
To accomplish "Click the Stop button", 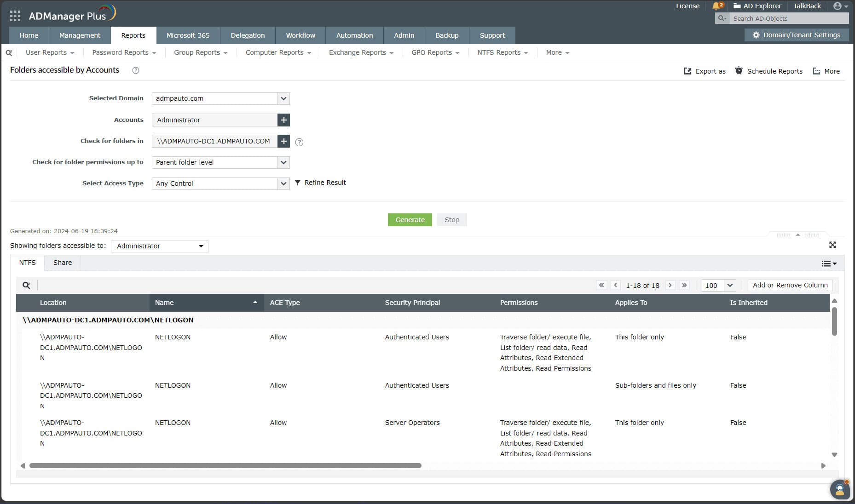I will pyautogui.click(x=452, y=220).
